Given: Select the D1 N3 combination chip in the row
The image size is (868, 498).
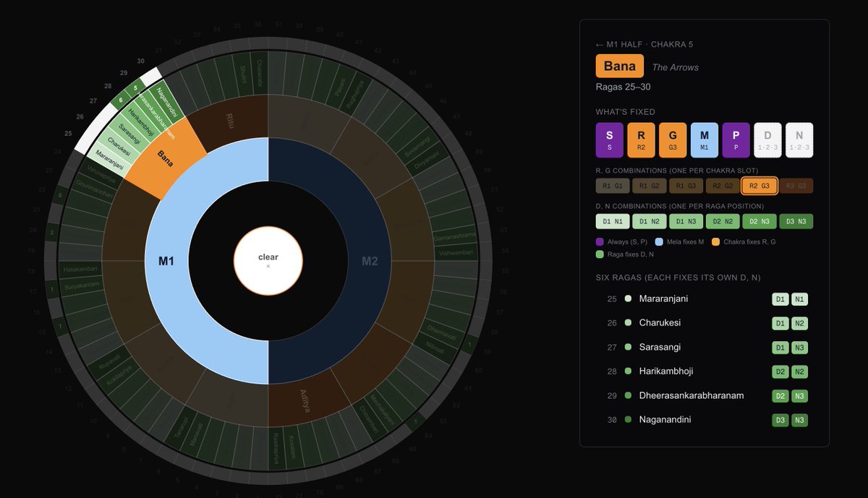Looking at the screenshot, I should pyautogui.click(x=686, y=222).
